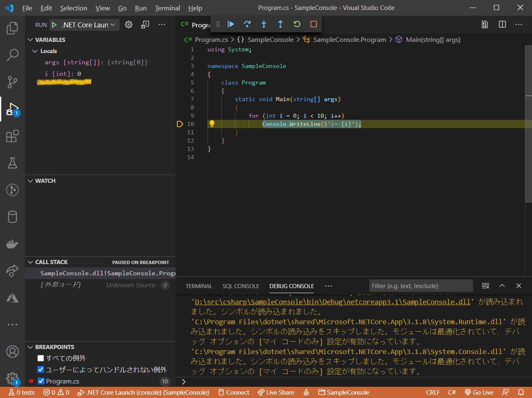
Task: Click Program.cs in the breadcrumb
Action: (211, 40)
